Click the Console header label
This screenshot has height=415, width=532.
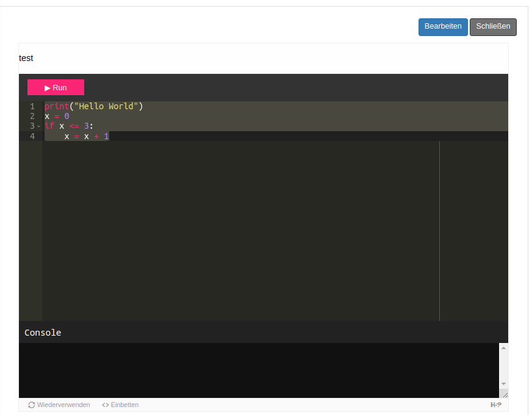tap(43, 333)
